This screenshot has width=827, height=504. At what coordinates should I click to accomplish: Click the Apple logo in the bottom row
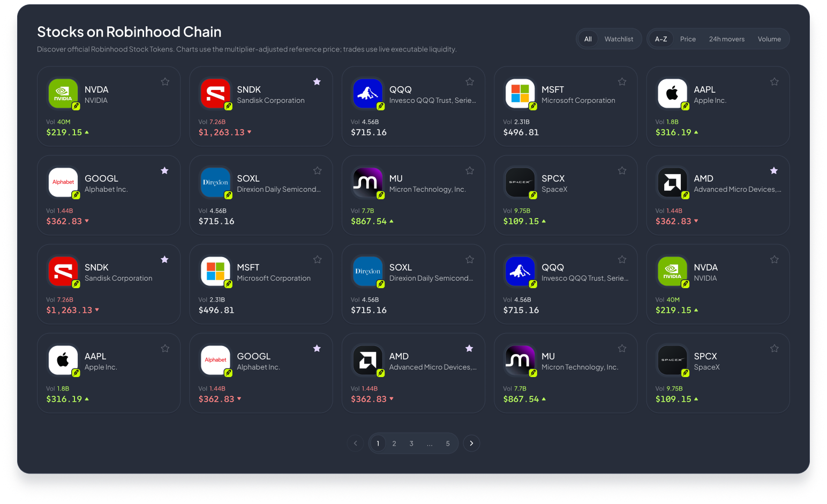63,360
